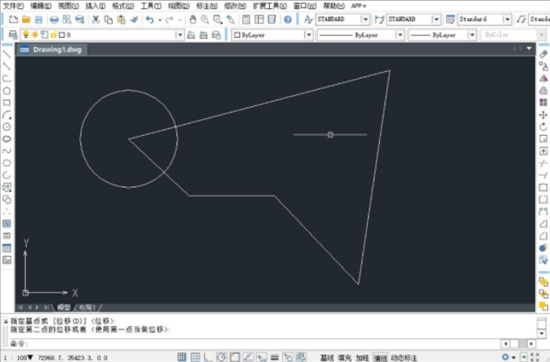Select the Chamfer tool in the right toolbar

tap(543, 223)
